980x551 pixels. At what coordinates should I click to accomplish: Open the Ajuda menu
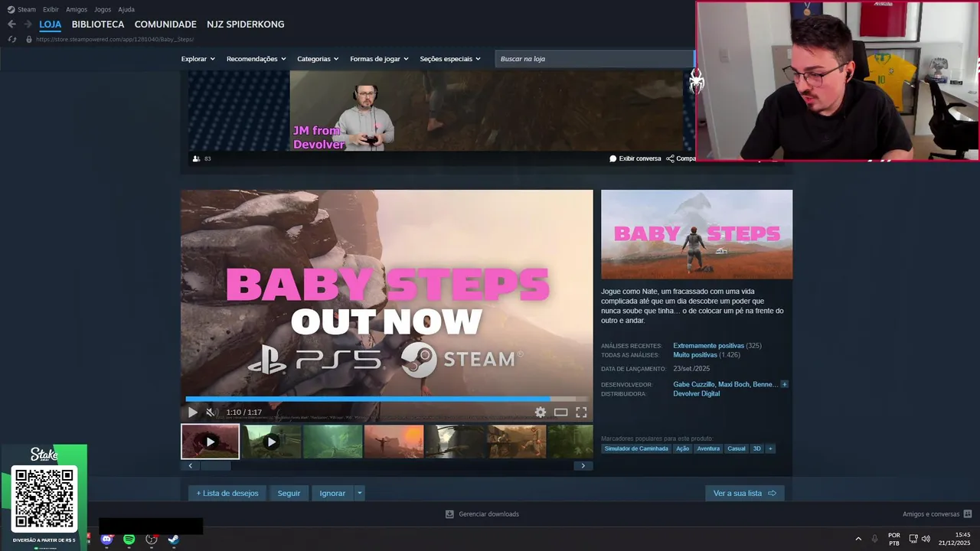pos(126,9)
